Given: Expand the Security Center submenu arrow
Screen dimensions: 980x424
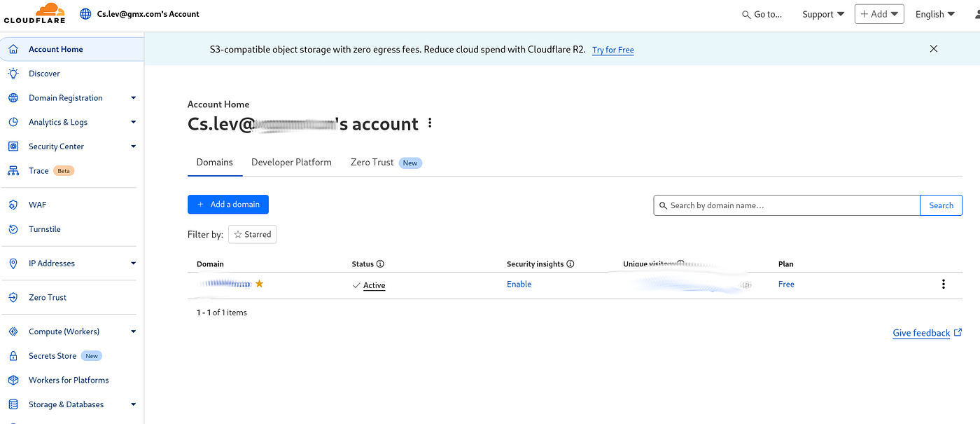Looking at the screenshot, I should (133, 146).
